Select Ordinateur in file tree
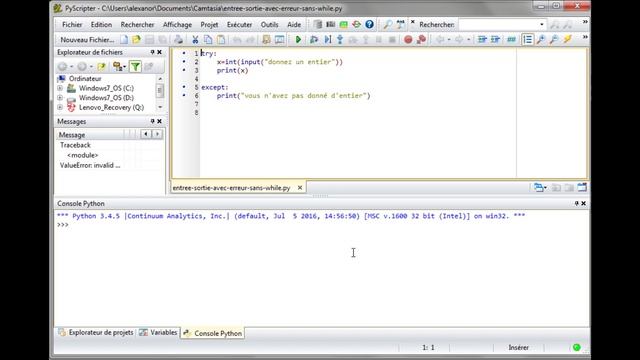Screen dimensions: 640x360 tap(85, 78)
